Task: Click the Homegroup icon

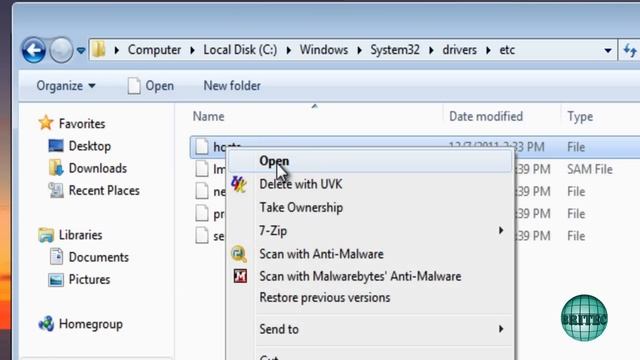Action: pos(46,324)
